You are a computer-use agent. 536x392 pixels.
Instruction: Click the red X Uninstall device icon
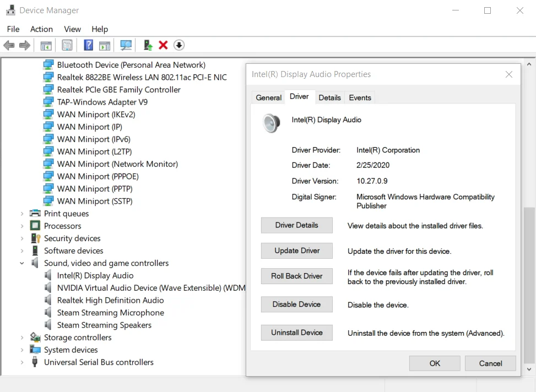tap(163, 45)
